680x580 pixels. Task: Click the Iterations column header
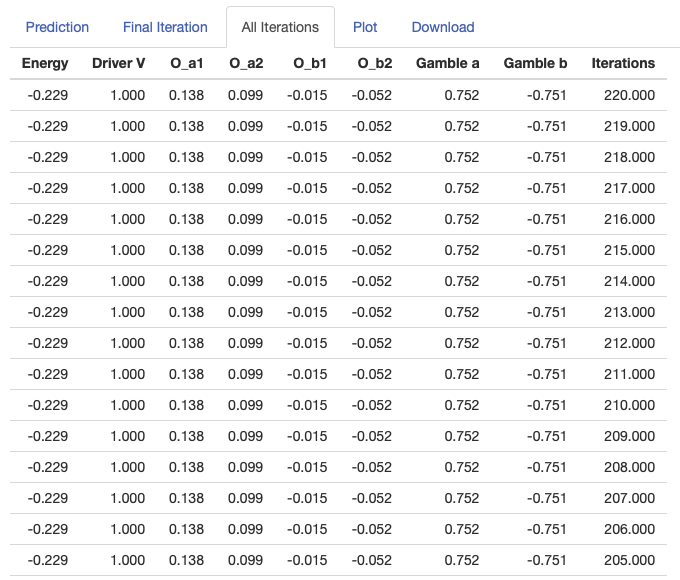click(x=623, y=63)
